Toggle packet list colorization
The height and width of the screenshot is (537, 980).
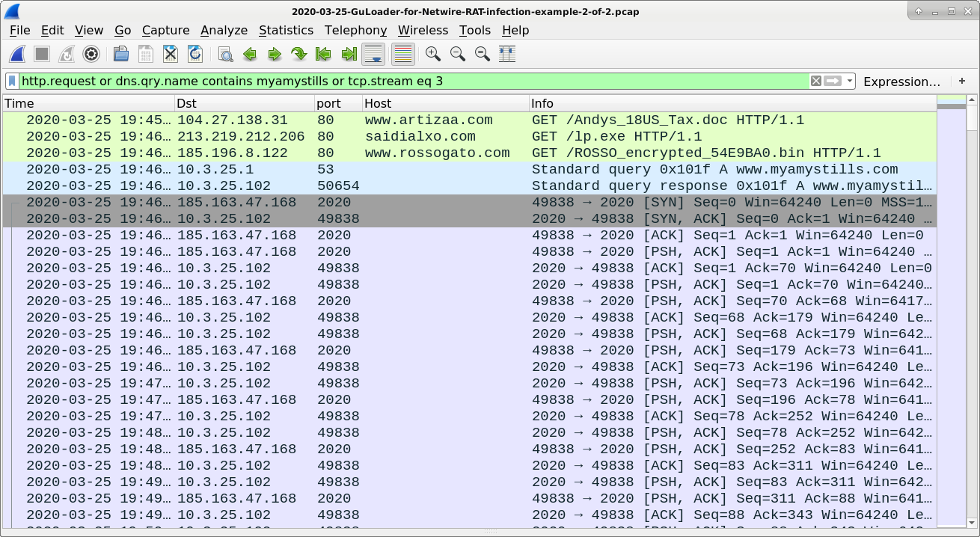click(402, 54)
